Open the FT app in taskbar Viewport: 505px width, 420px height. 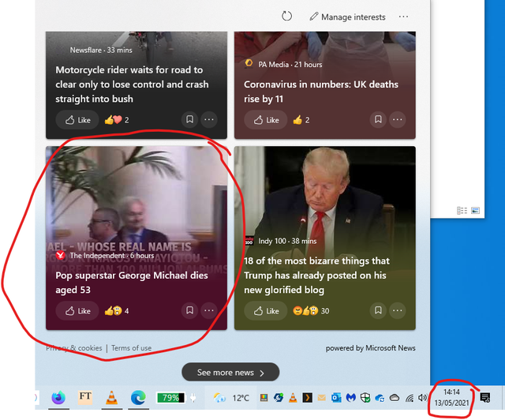pyautogui.click(x=85, y=397)
